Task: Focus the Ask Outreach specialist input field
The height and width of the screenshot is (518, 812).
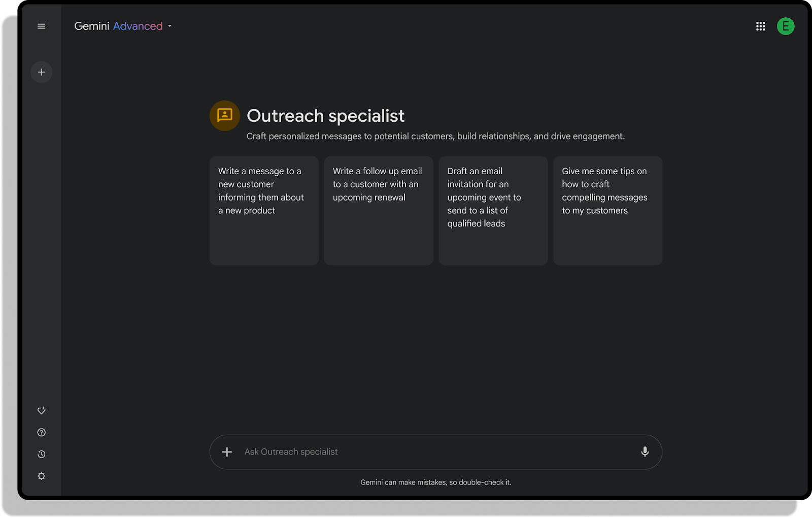Action: (x=436, y=451)
